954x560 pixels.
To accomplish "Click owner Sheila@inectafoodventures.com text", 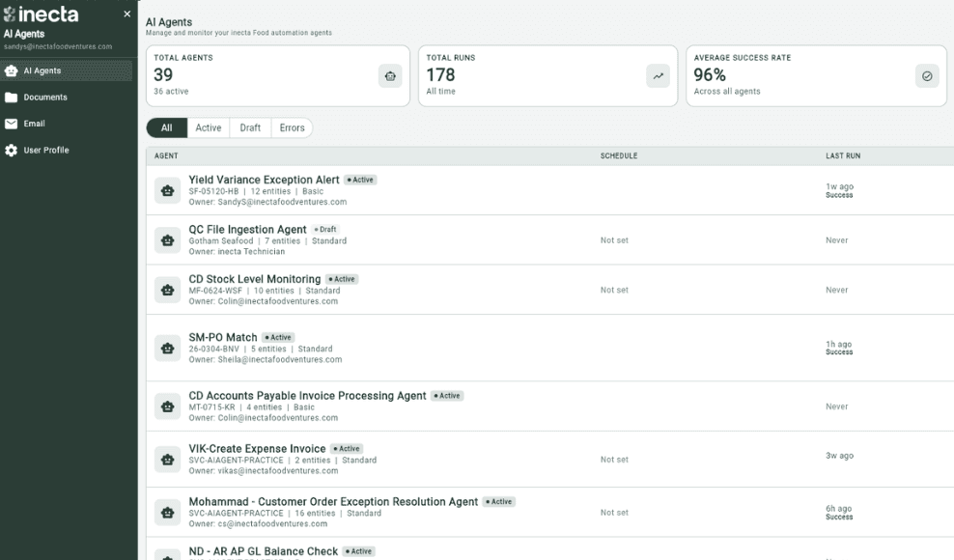I will point(280,360).
